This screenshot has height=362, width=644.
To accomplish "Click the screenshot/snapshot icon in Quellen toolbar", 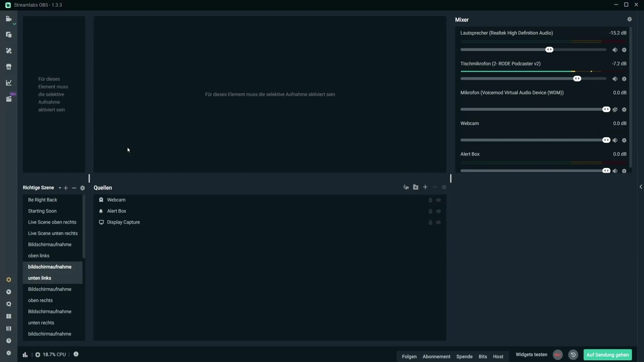I will point(406,187).
